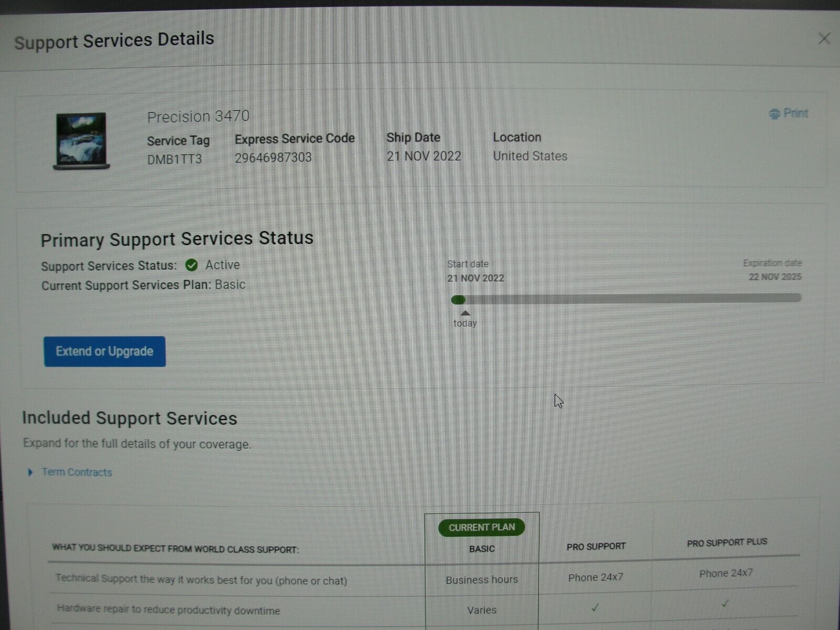Click the Primary Support Services Status heading
The height and width of the screenshot is (630, 840).
click(177, 239)
